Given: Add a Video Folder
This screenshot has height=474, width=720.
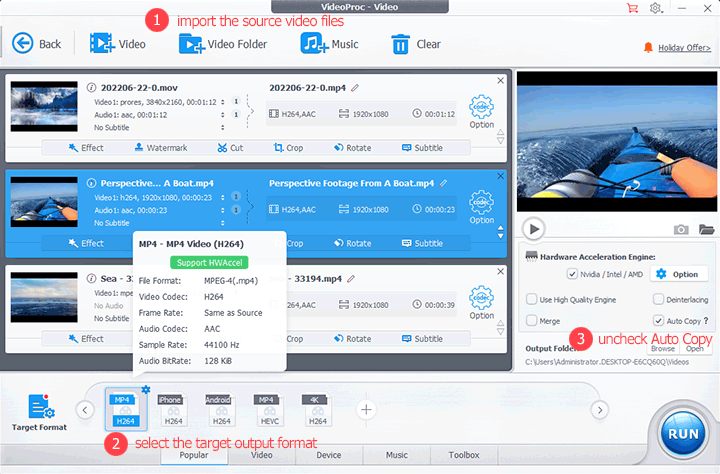Looking at the screenshot, I should tap(223, 44).
